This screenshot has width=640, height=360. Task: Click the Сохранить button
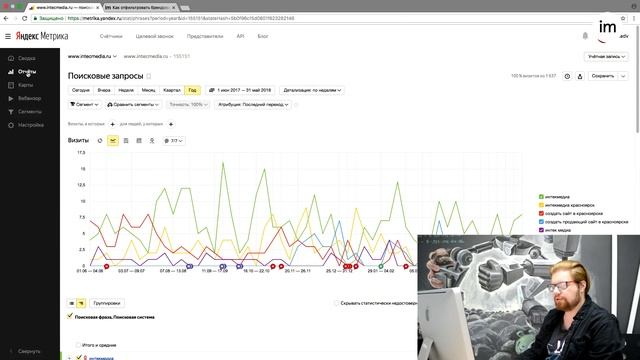click(603, 76)
